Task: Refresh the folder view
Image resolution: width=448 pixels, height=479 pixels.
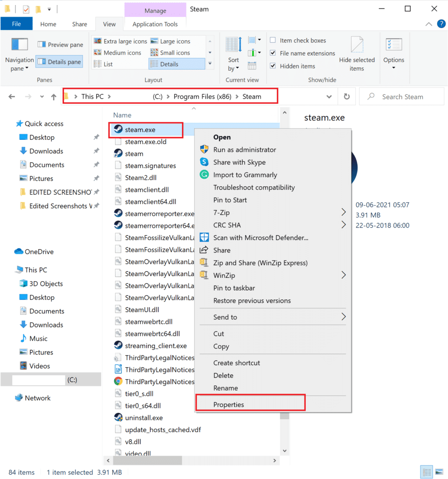Action: [x=347, y=96]
